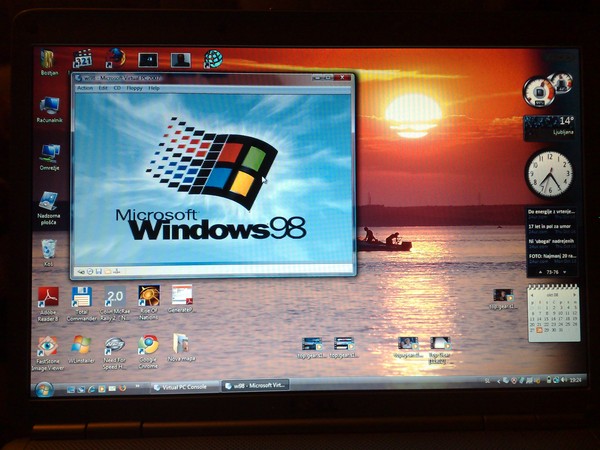Viewport: 600px width, 450px height.
Task: Show next feed headlines with down arrow
Action: [x=565, y=272]
